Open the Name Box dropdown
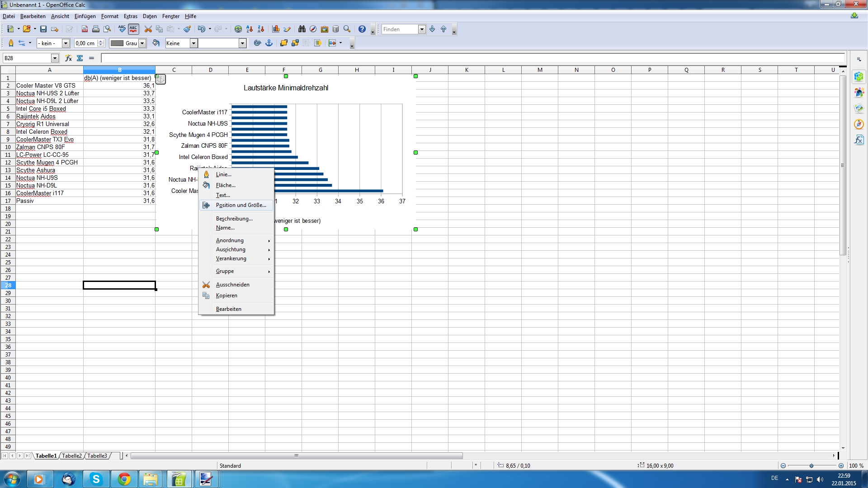Image resolution: width=868 pixels, height=488 pixels. point(55,58)
